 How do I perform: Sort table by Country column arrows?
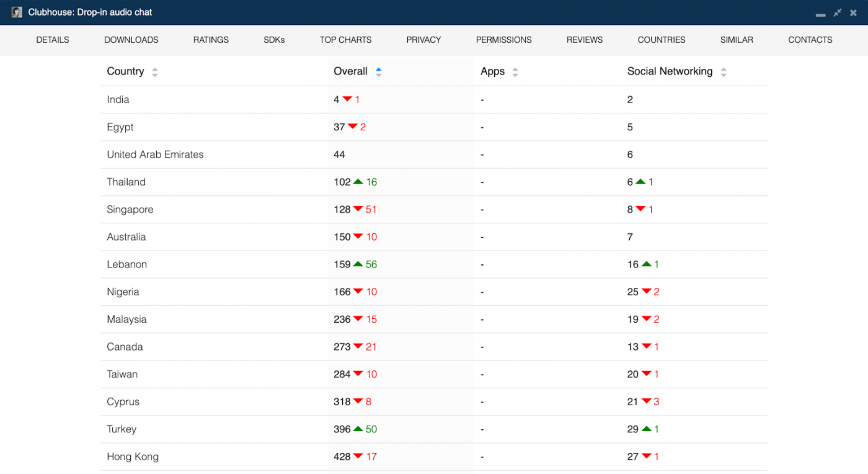tap(155, 72)
